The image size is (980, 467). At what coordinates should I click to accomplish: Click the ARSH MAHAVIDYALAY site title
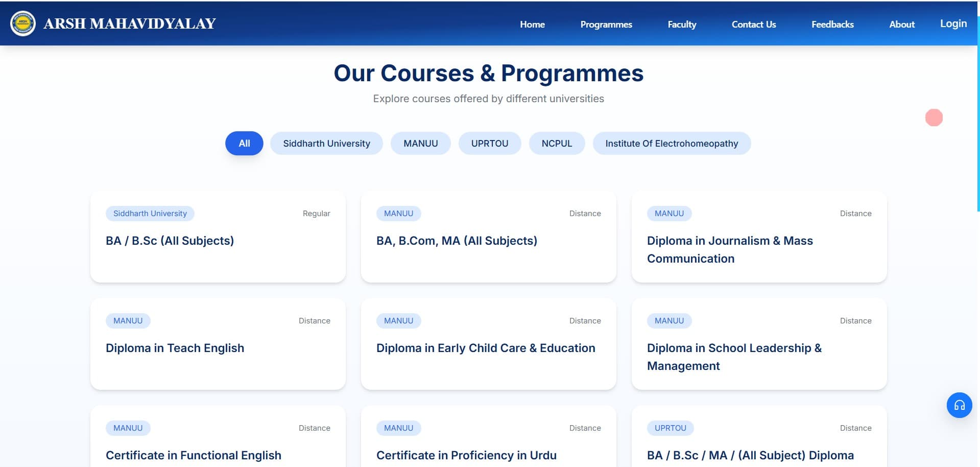pyautogui.click(x=130, y=24)
